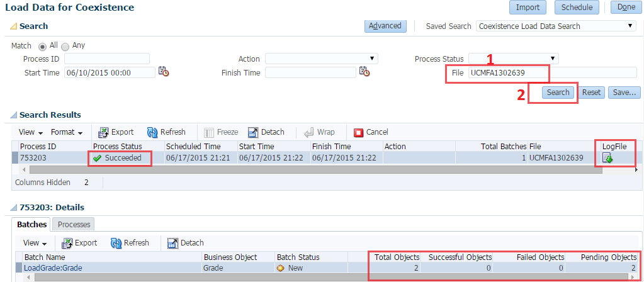Download the log file icon
The width and height of the screenshot is (644, 282).
tap(607, 157)
